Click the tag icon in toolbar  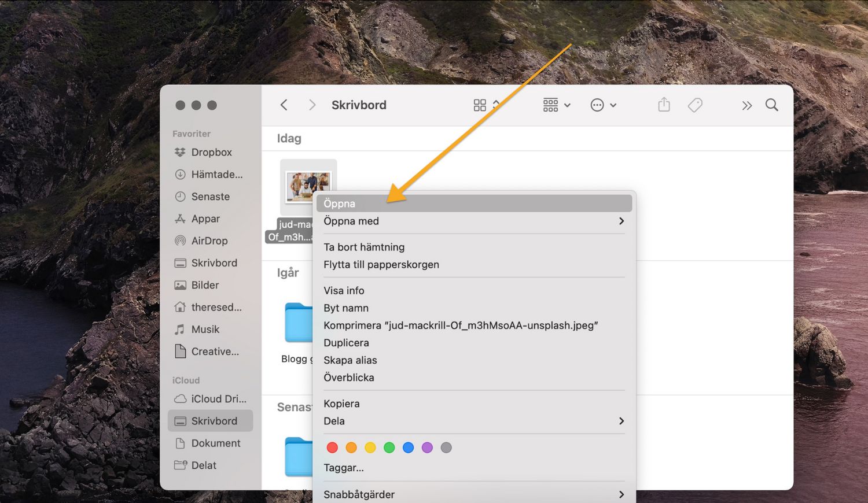point(695,105)
